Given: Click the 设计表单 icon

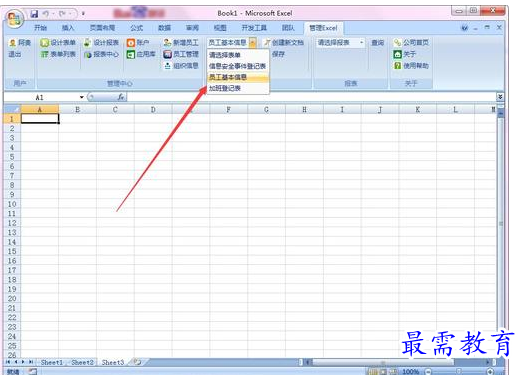Looking at the screenshot, I should (x=44, y=43).
